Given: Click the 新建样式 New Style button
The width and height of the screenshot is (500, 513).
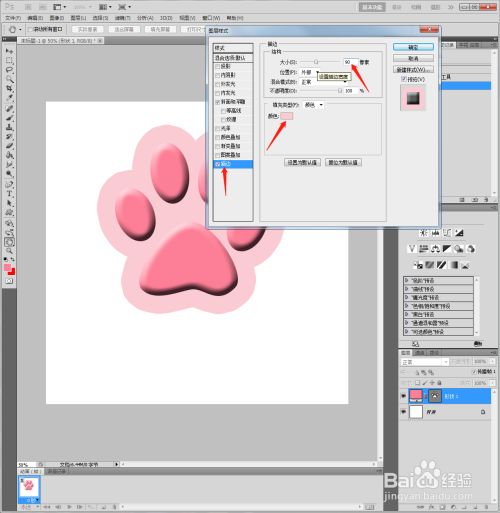Looking at the screenshot, I should [413, 69].
